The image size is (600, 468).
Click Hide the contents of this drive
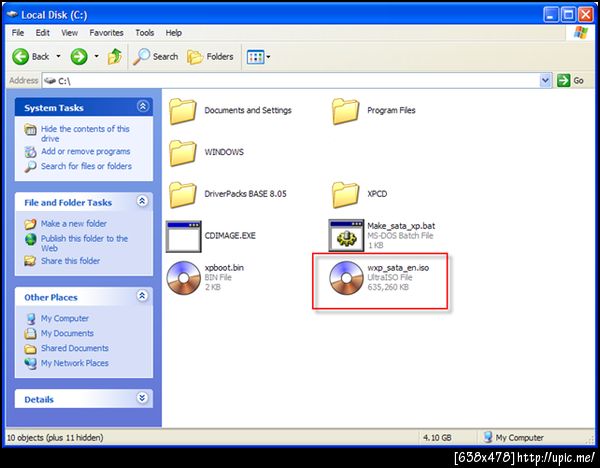tap(85, 134)
